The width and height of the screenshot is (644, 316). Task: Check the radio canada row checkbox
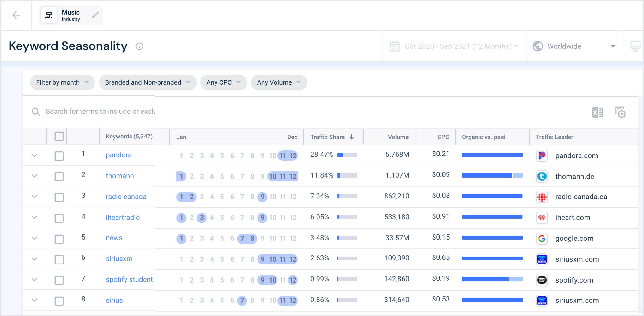coord(59,197)
